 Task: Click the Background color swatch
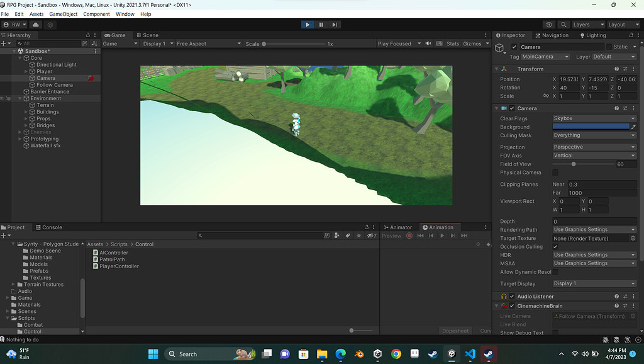(591, 126)
